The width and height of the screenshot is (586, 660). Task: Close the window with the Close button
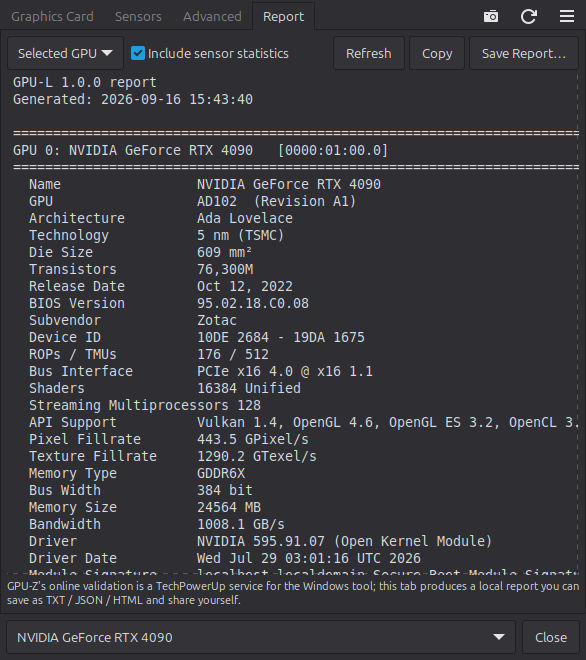coord(551,637)
